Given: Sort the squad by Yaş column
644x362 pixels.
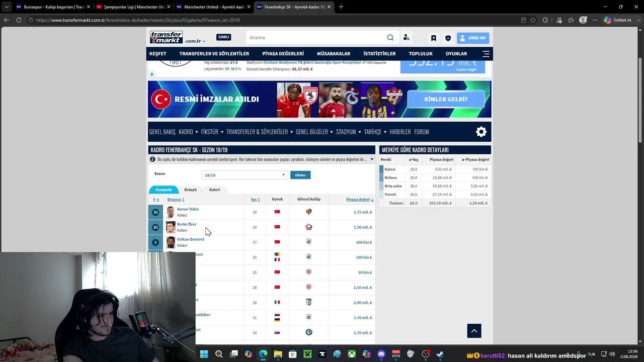Looking at the screenshot, I should pyautogui.click(x=255, y=200).
